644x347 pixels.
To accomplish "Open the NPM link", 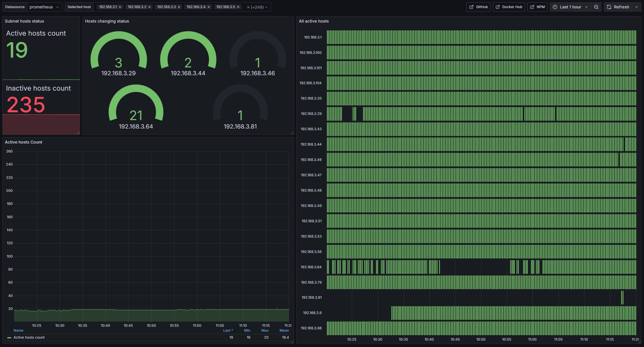I will (x=537, y=7).
